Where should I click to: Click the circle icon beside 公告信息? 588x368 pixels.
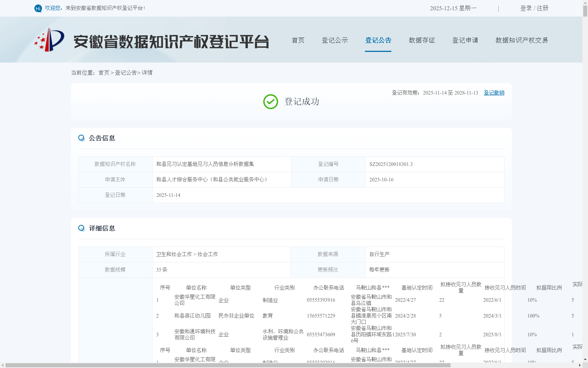[x=81, y=138]
